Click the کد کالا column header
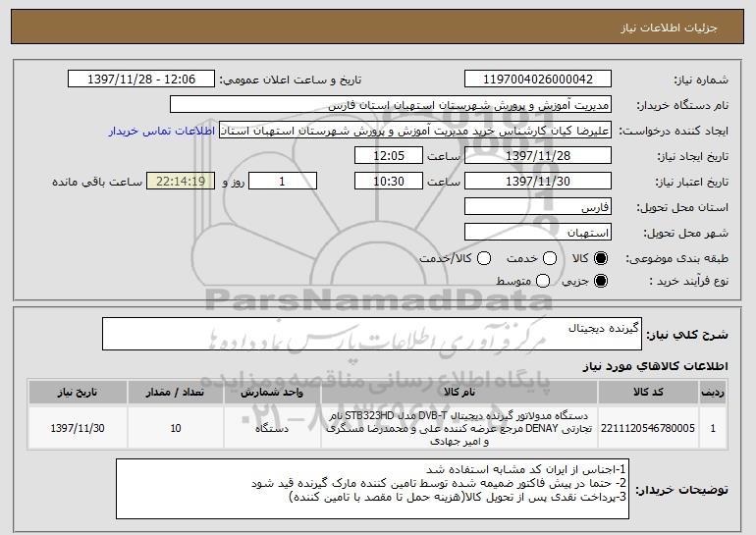756x535 pixels. coord(648,392)
